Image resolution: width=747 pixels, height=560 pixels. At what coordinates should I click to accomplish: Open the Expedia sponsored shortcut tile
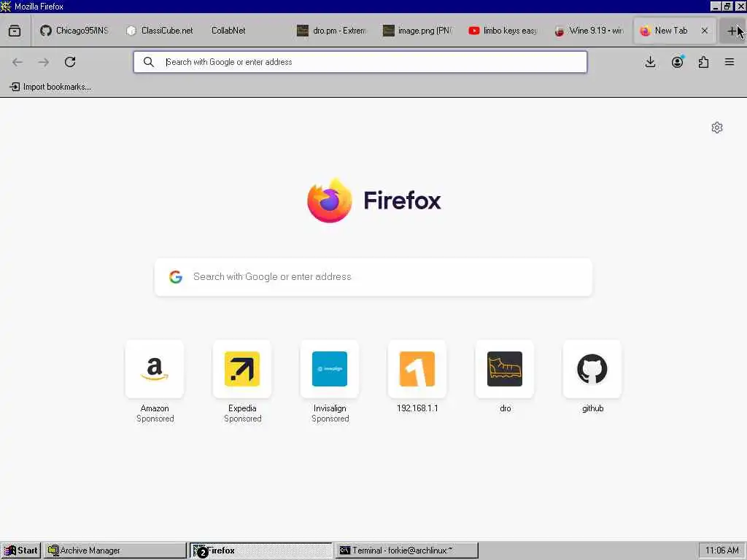[x=242, y=369]
